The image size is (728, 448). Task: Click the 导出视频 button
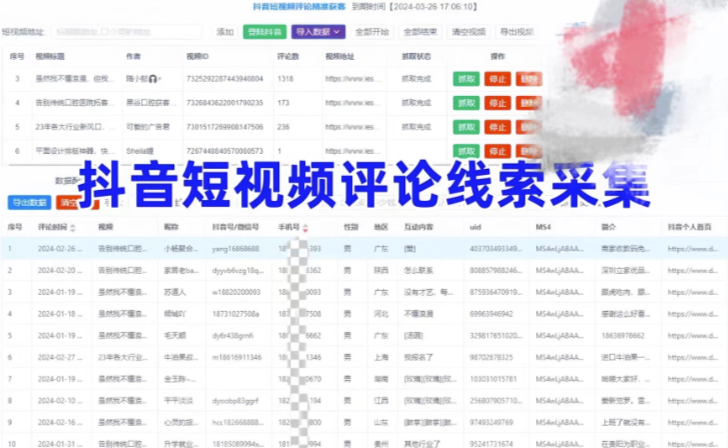516,32
